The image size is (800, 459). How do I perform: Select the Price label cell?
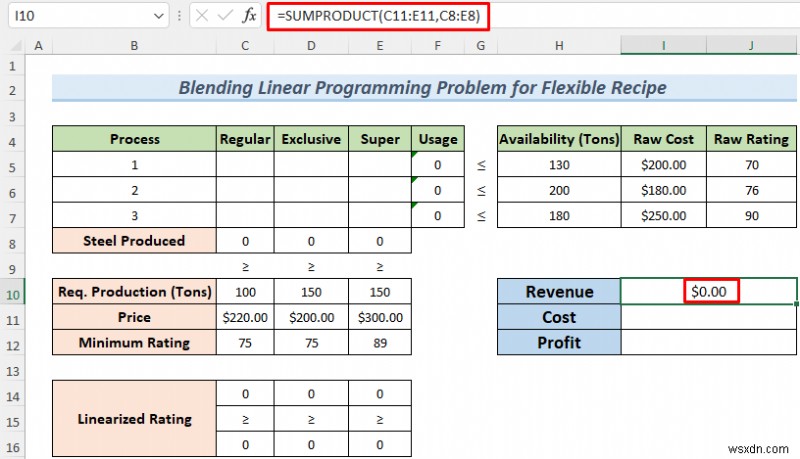coord(134,317)
